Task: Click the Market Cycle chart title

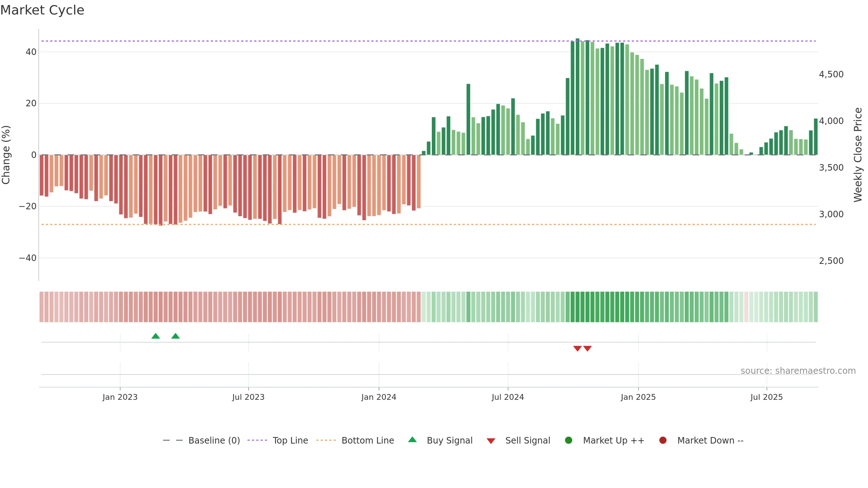Action: [x=42, y=10]
